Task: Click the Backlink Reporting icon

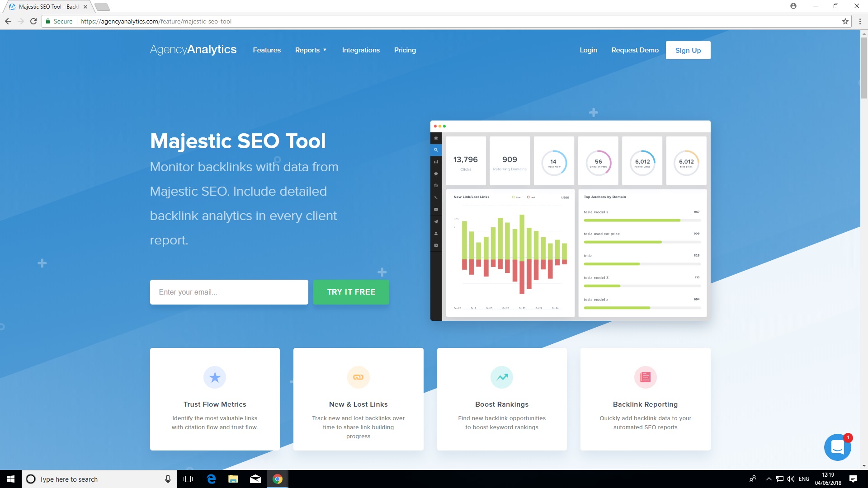Action: pyautogui.click(x=645, y=376)
